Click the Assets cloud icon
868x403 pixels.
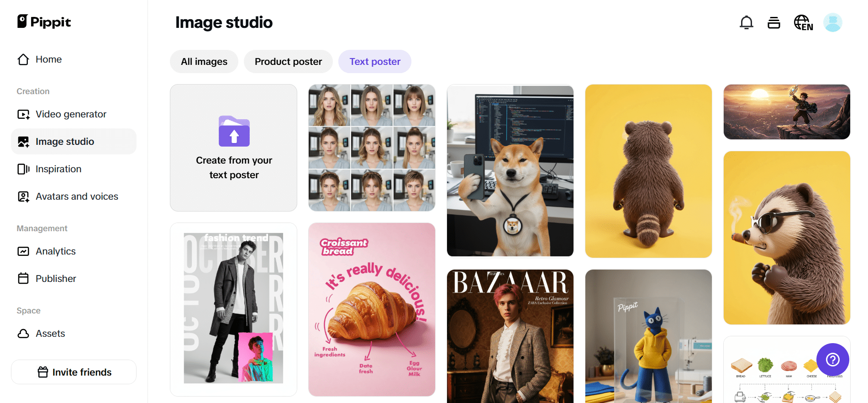(23, 334)
